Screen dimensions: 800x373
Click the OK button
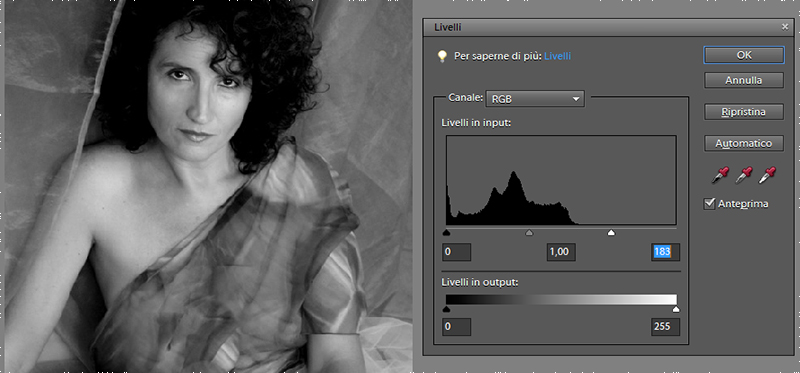pyautogui.click(x=744, y=55)
